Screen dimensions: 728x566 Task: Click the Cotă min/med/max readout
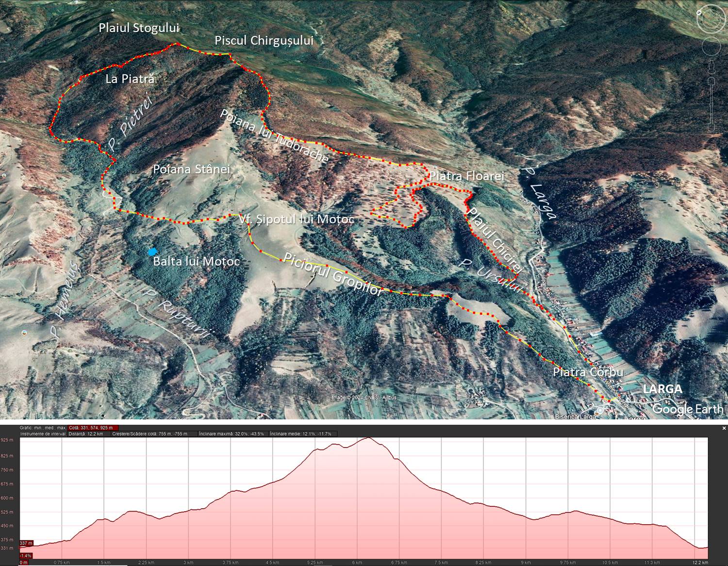pyautogui.click(x=92, y=428)
